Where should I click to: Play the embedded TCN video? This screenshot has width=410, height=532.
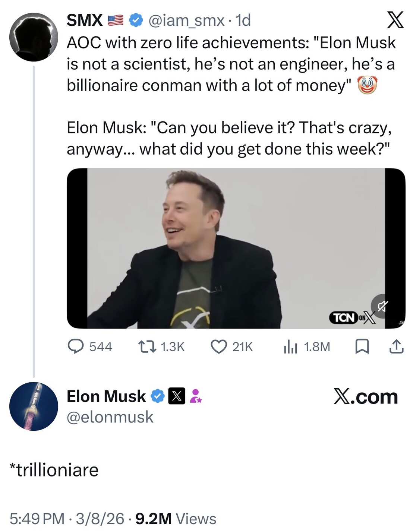(236, 248)
